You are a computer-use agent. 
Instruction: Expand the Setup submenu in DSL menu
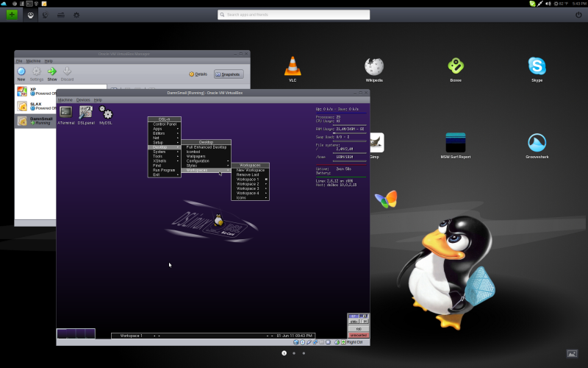click(164, 143)
